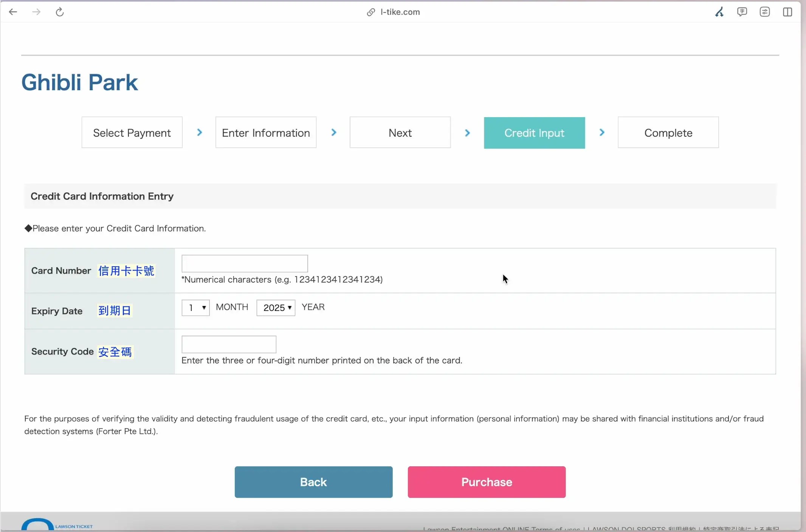
Task: Reload the page
Action: point(60,12)
